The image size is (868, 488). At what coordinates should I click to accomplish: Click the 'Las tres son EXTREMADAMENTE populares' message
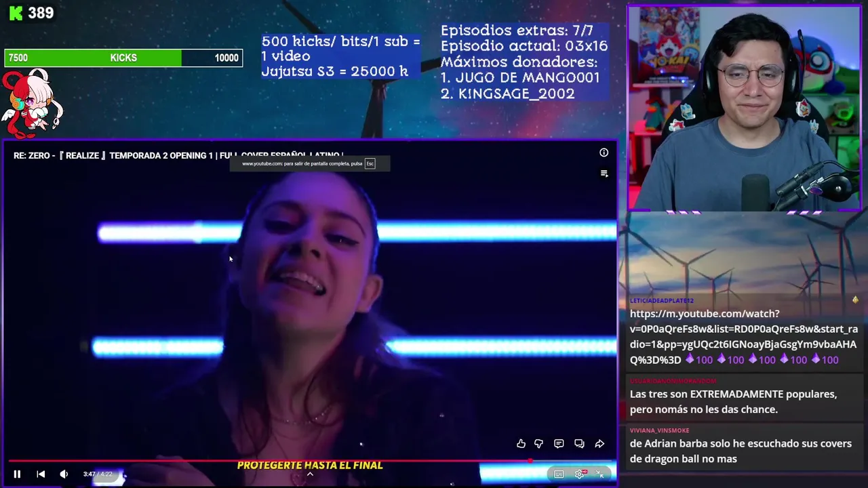[x=733, y=401]
